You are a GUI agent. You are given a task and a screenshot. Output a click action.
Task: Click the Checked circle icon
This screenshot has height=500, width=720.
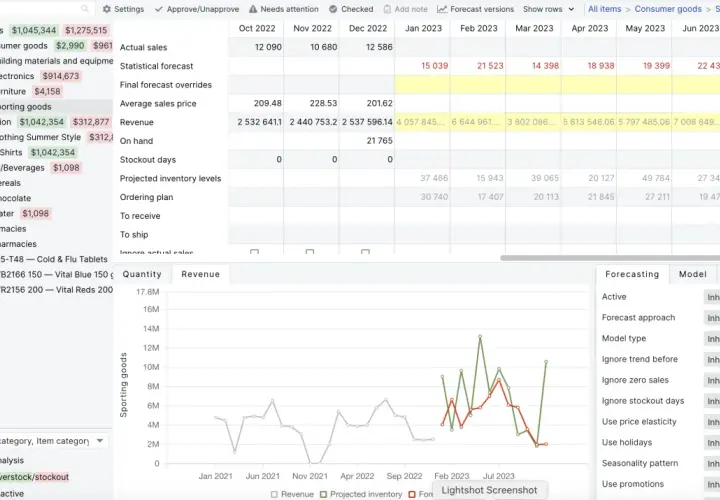coord(333,9)
